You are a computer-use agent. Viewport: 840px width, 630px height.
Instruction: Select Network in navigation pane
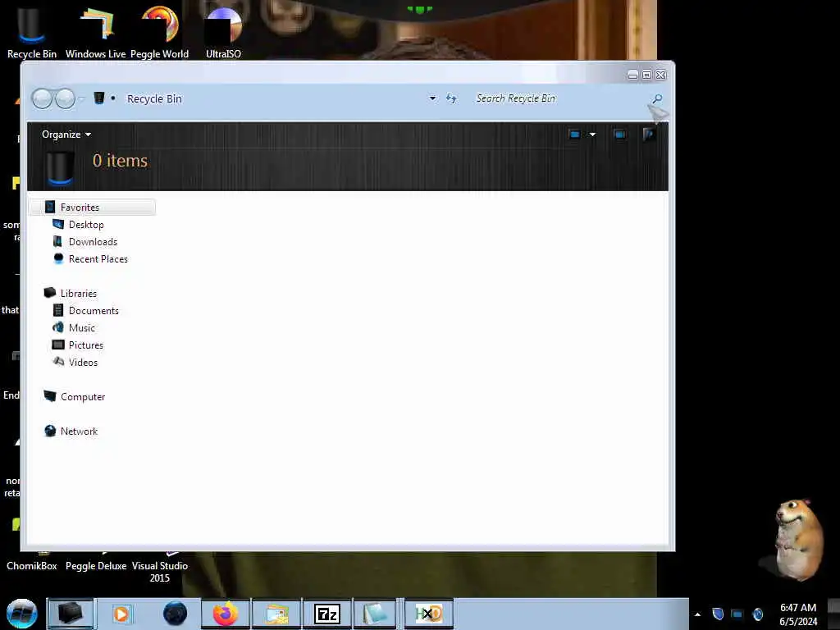point(79,431)
